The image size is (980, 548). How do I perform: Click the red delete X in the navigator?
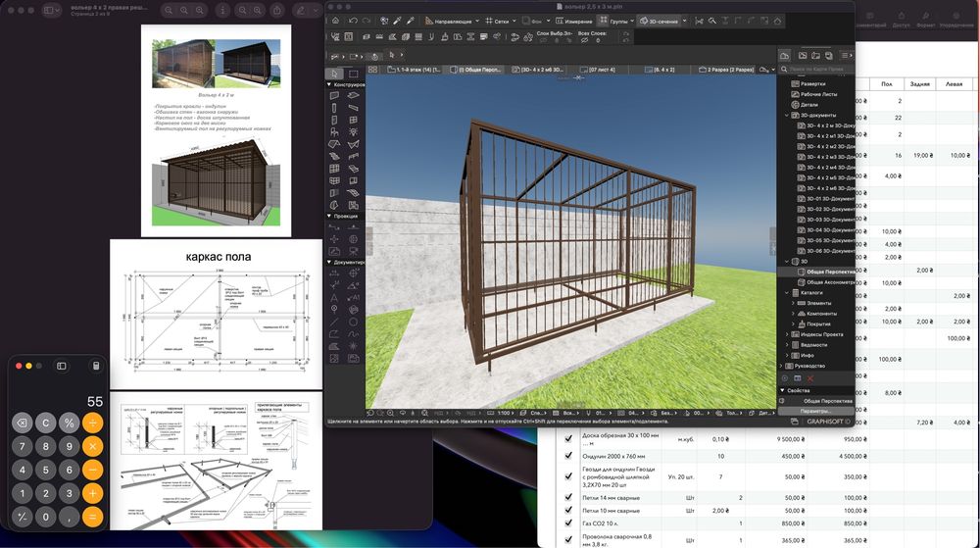pyautogui.click(x=811, y=377)
